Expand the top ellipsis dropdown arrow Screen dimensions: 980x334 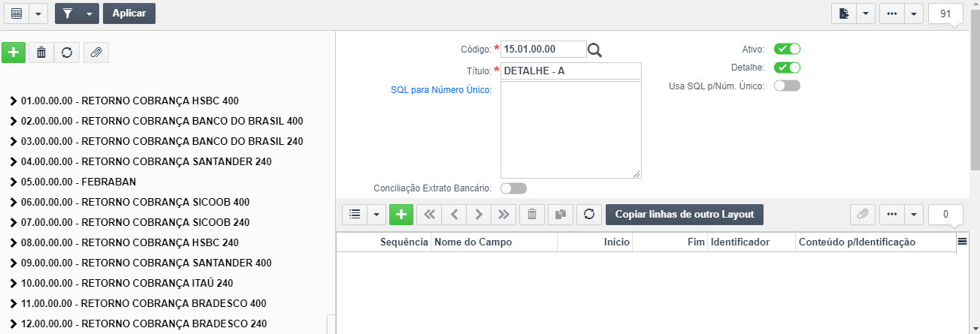pos(913,14)
